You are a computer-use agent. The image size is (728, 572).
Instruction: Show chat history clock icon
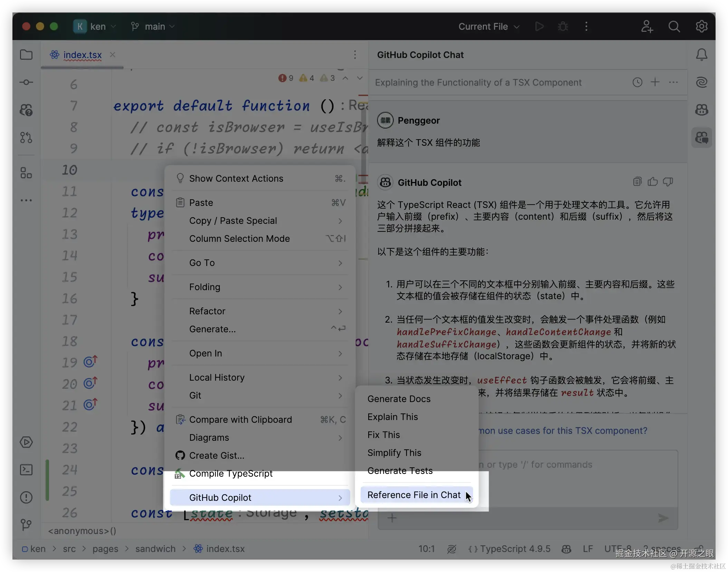pyautogui.click(x=637, y=82)
